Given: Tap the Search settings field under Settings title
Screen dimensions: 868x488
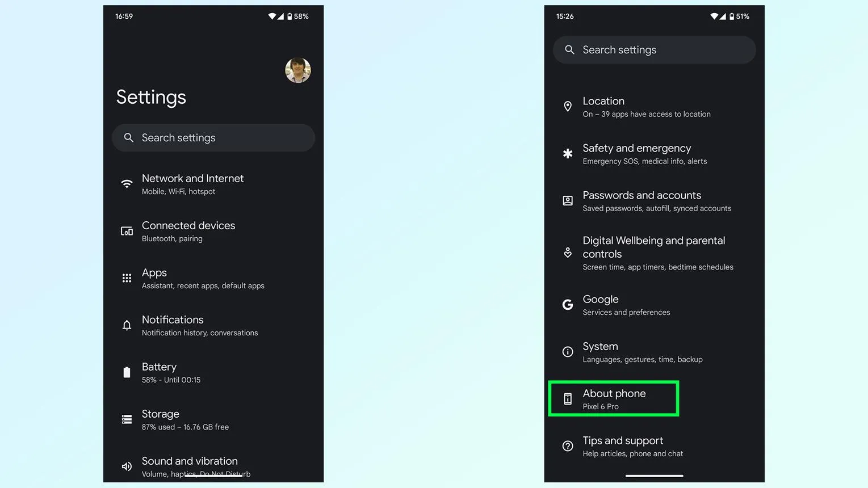Looking at the screenshot, I should (x=213, y=138).
